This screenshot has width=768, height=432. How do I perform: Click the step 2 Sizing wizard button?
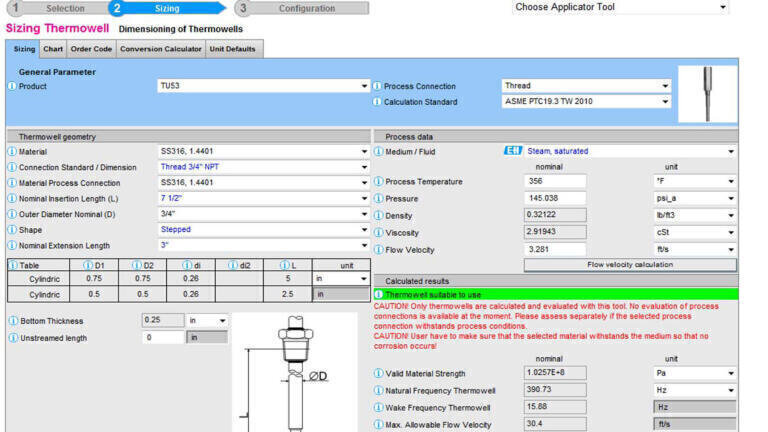point(167,8)
